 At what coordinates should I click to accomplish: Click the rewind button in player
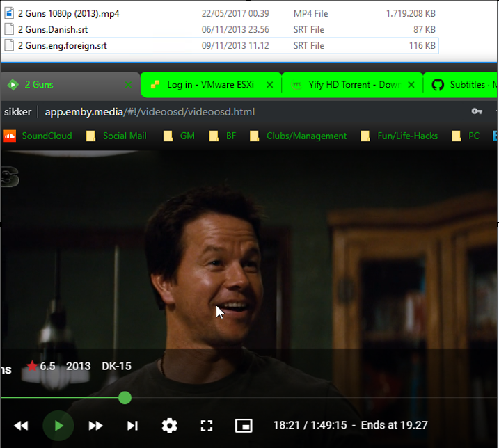[x=21, y=426]
